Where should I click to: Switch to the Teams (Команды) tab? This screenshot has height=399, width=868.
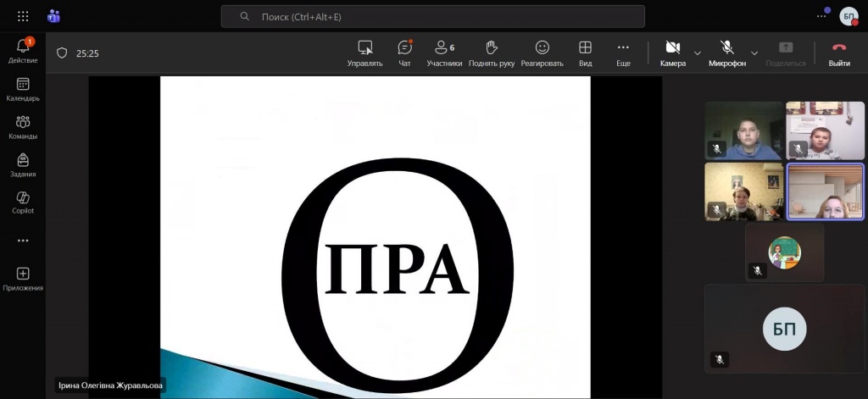point(23,127)
